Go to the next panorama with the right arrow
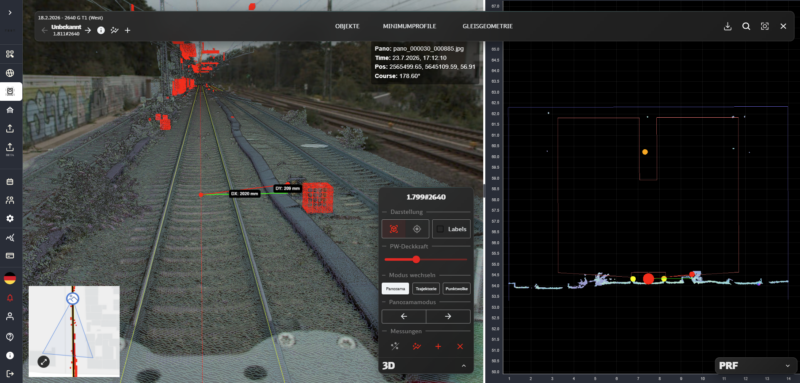 tap(448, 316)
